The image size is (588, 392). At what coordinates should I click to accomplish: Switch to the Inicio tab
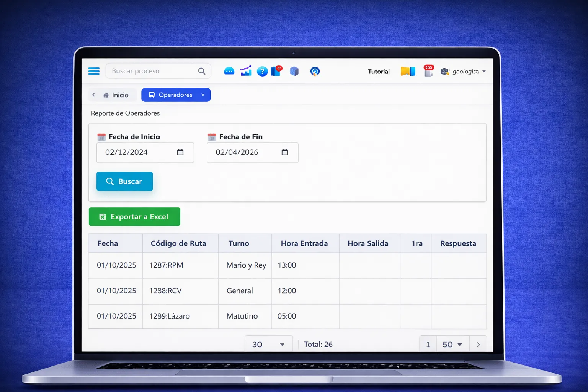tap(116, 95)
